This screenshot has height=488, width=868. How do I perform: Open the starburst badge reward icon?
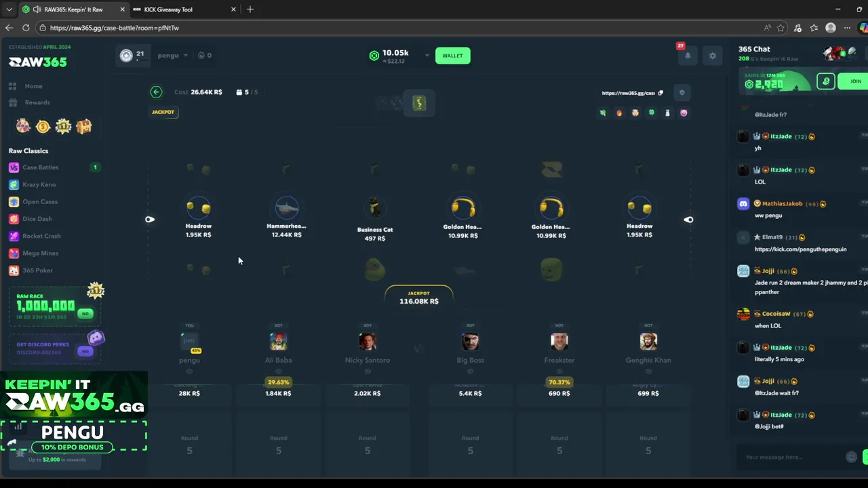(x=63, y=126)
